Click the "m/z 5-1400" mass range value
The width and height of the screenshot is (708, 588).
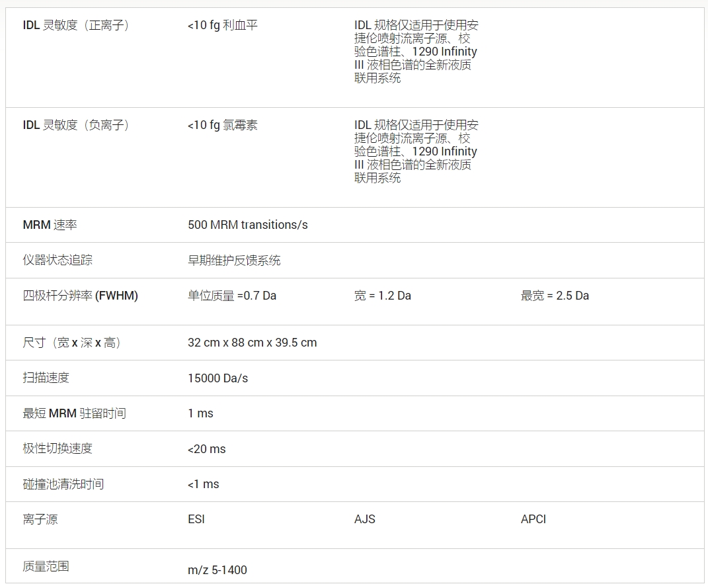coord(217,570)
